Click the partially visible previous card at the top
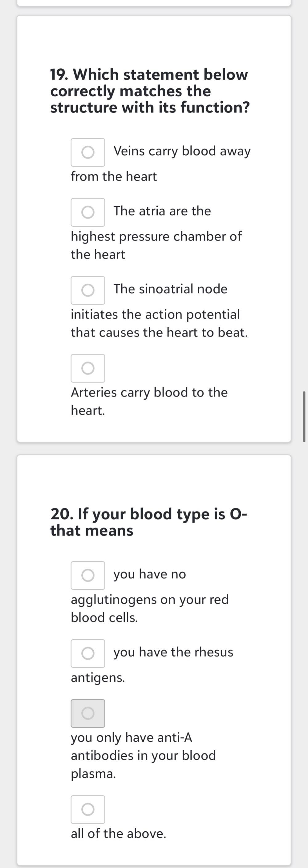Viewport: 308px width, 868px height. [154, 3]
